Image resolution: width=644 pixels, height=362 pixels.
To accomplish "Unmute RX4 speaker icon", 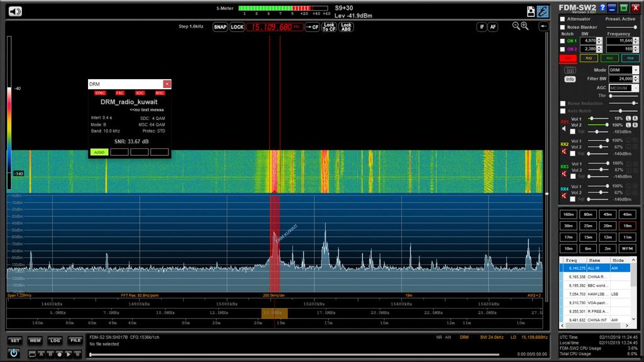I will tap(564, 196).
